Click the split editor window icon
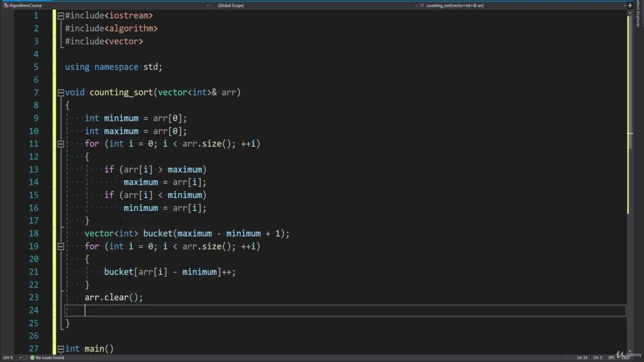The image size is (644, 362). click(x=630, y=6)
